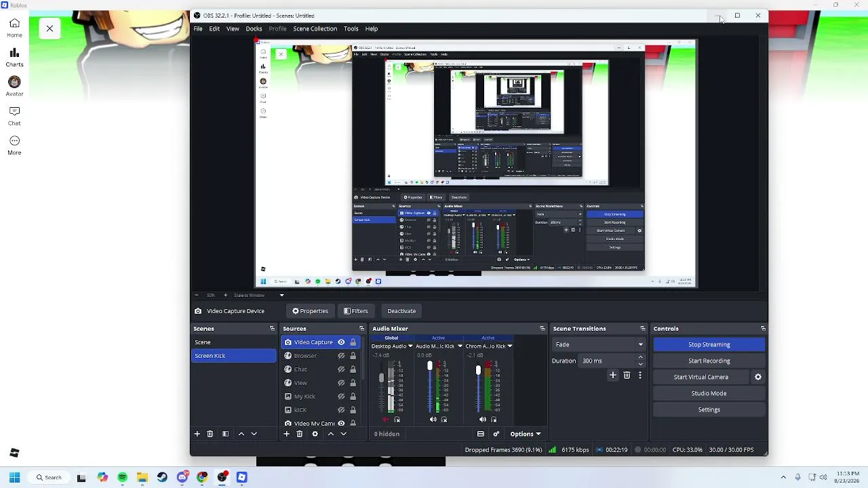Viewport: 868px width, 488px height.
Task: Open transition properties three-dot menu
Action: [x=639, y=375]
